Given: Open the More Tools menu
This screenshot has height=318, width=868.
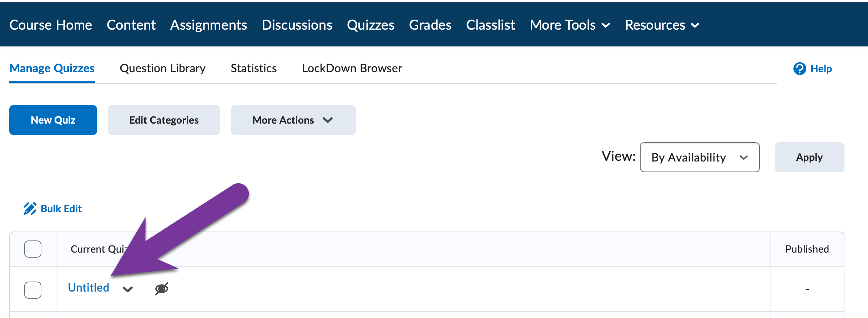Looking at the screenshot, I should 570,25.
